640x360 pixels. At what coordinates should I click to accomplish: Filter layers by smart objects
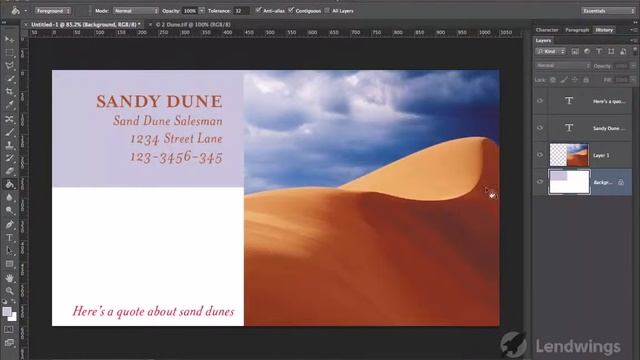(623, 51)
